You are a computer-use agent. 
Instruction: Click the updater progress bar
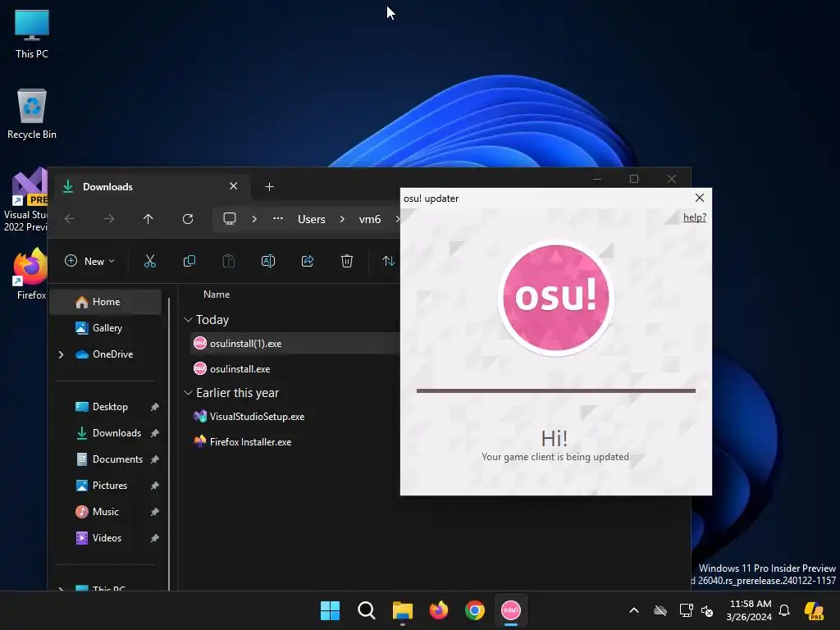pos(556,391)
